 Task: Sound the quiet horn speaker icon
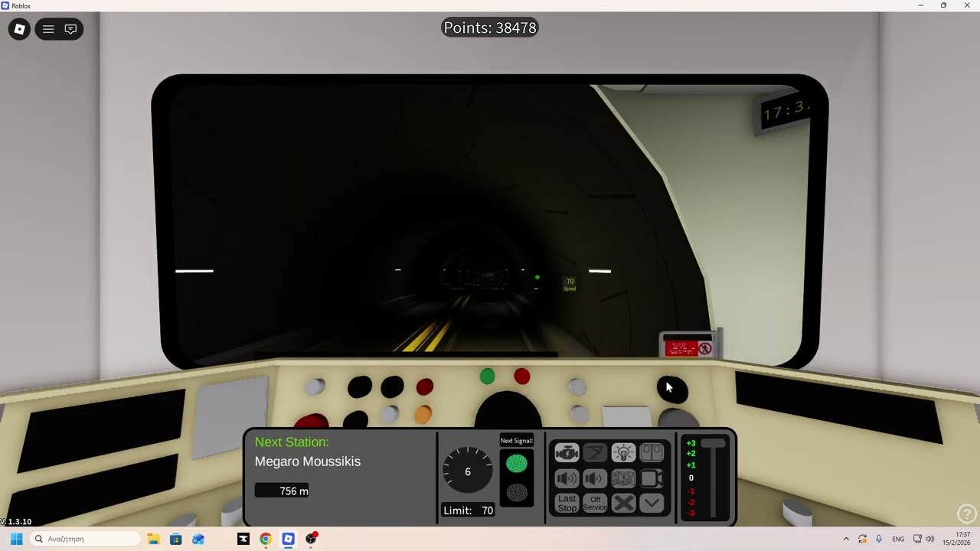click(x=595, y=478)
